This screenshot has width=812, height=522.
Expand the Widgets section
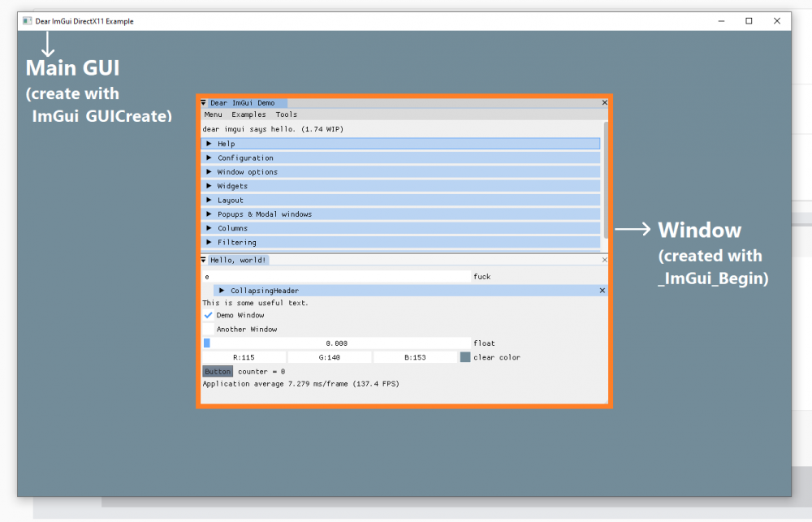(400, 185)
